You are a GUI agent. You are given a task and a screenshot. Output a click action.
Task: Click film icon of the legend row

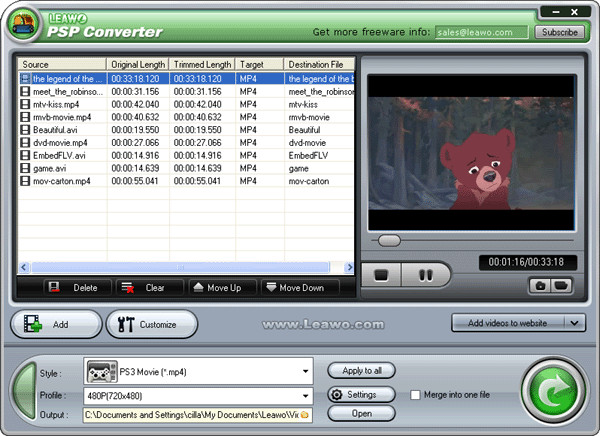[25, 79]
